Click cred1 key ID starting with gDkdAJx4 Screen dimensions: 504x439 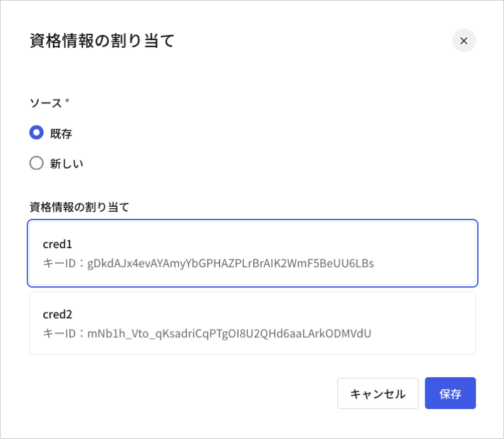[230, 263]
